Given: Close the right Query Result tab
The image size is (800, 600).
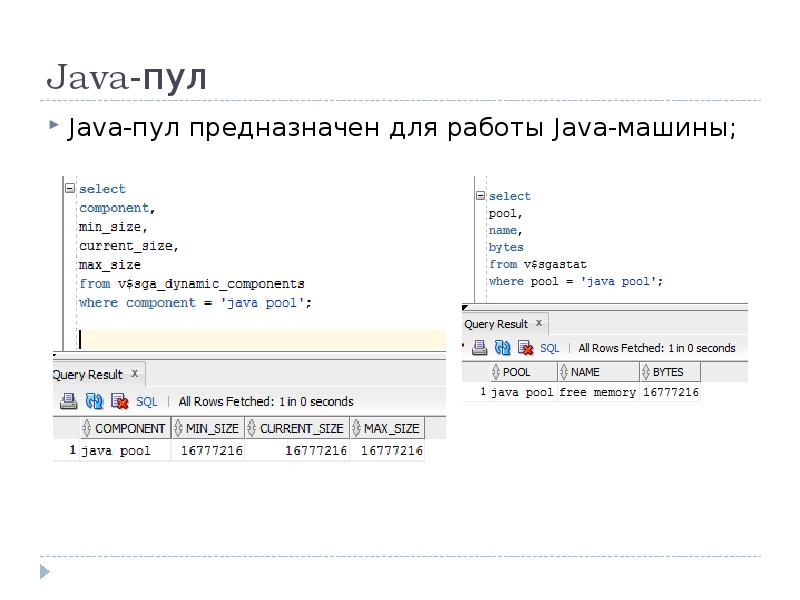Looking at the screenshot, I should coord(539,323).
